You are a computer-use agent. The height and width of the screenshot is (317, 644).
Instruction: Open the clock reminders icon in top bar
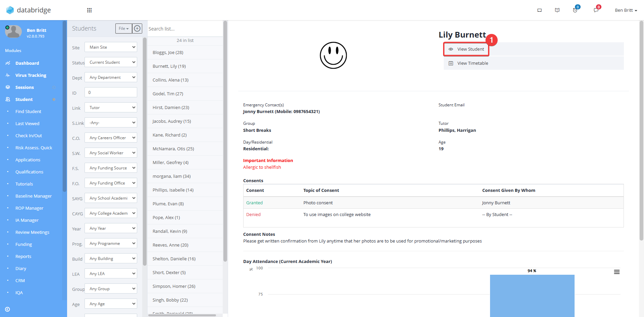(x=575, y=10)
